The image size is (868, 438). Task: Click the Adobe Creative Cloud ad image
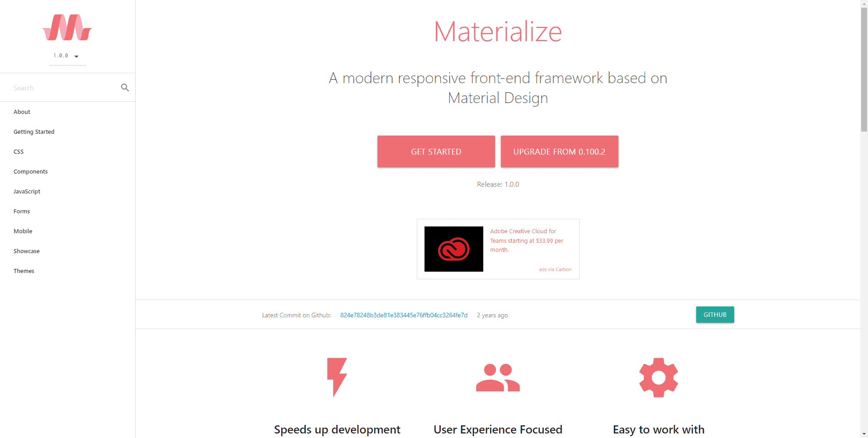(x=454, y=249)
